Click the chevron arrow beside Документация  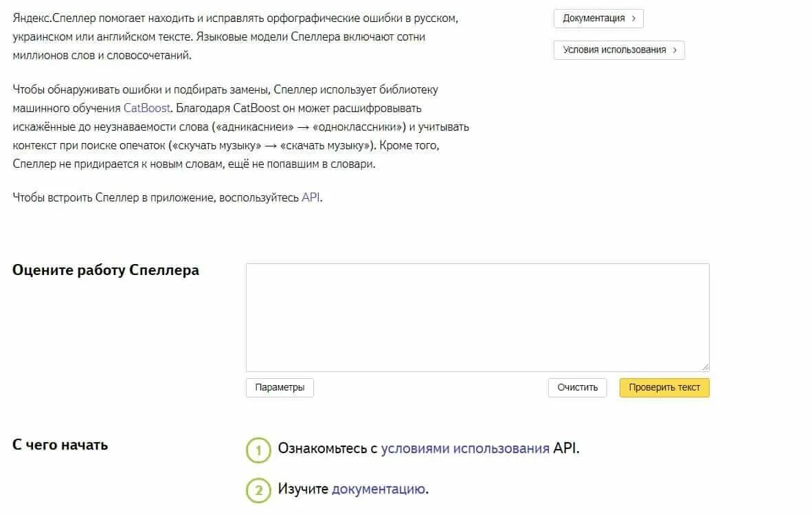(633, 19)
